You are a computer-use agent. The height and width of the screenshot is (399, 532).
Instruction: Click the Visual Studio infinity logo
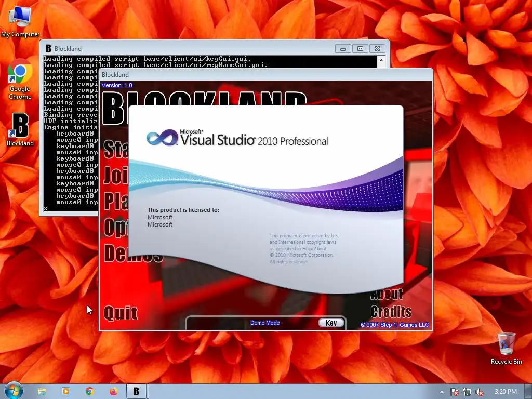[x=162, y=137]
